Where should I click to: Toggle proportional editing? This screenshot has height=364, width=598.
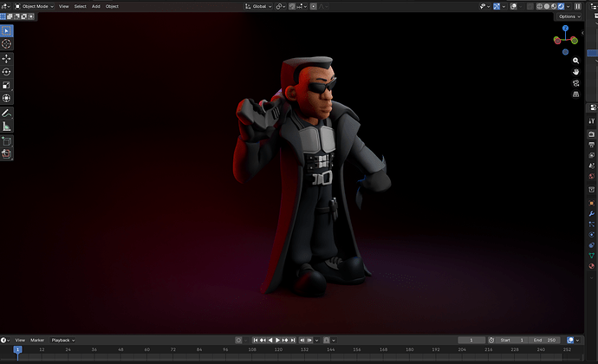pyautogui.click(x=313, y=6)
